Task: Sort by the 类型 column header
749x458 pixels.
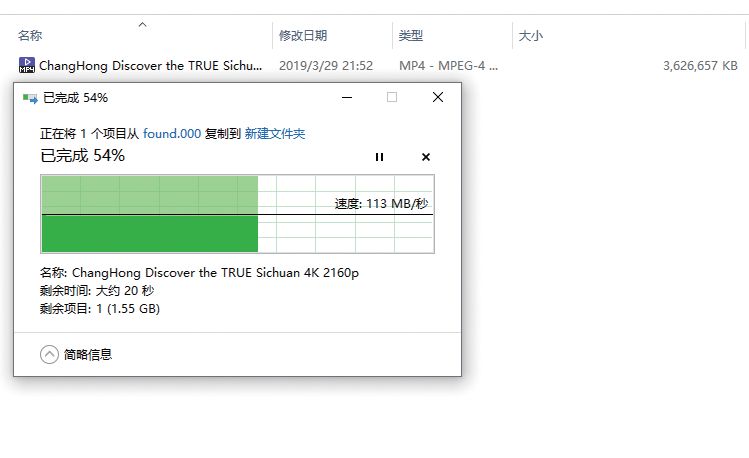Action: [411, 35]
